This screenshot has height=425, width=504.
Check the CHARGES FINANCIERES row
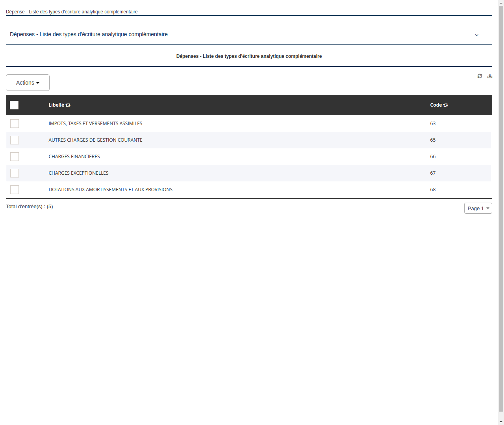coord(15,157)
